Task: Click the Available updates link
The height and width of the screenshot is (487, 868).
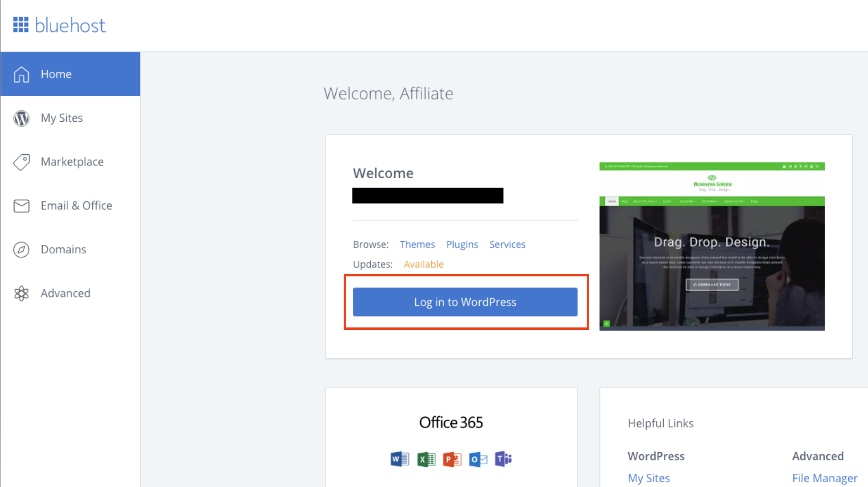Action: [424, 264]
